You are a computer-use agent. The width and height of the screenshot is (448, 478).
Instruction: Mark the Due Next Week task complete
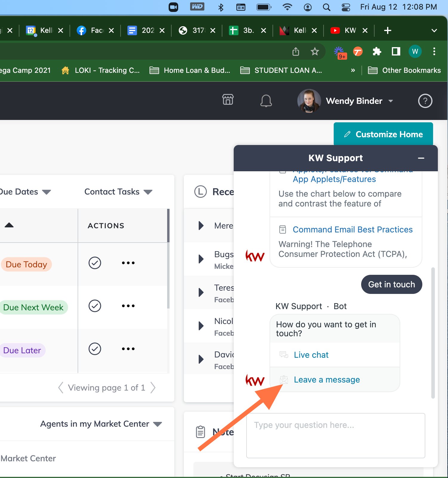pyautogui.click(x=95, y=306)
